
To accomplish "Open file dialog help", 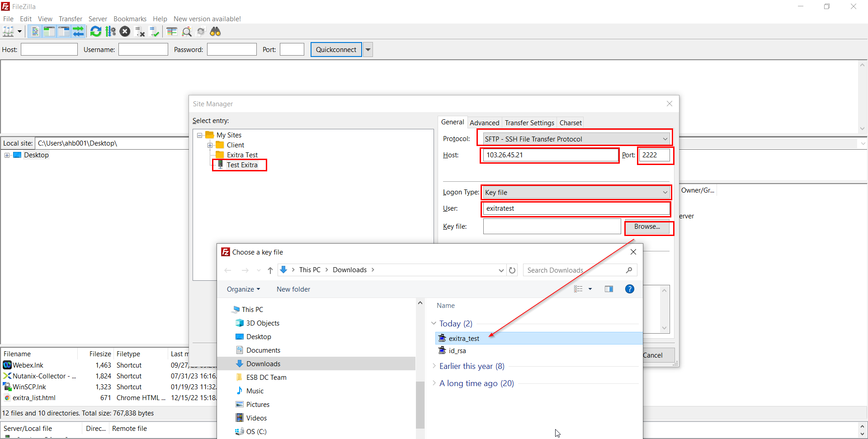I will [629, 289].
